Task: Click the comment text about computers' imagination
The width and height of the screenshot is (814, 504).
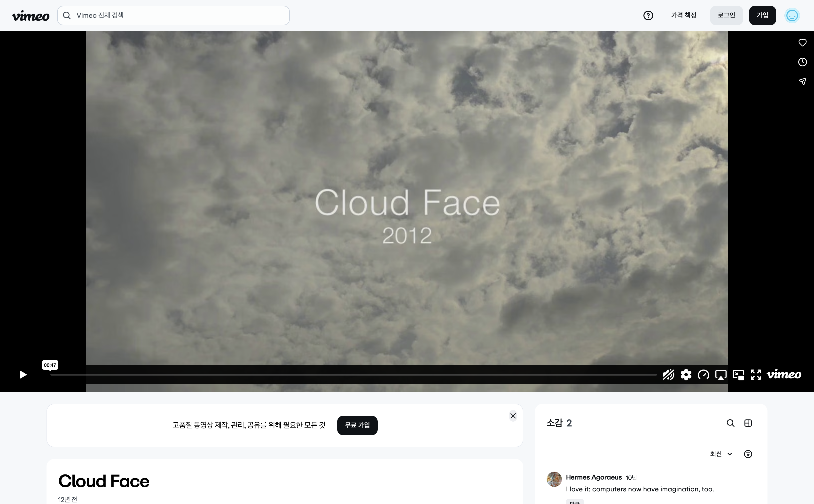Action: [x=640, y=489]
